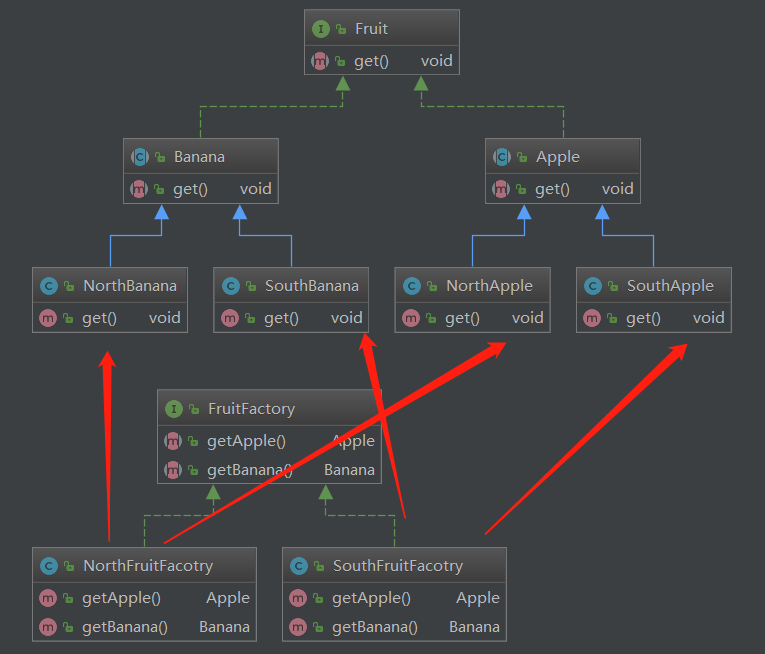
Task: Select getApple() method in FruitFactory
Action: [x=246, y=441]
